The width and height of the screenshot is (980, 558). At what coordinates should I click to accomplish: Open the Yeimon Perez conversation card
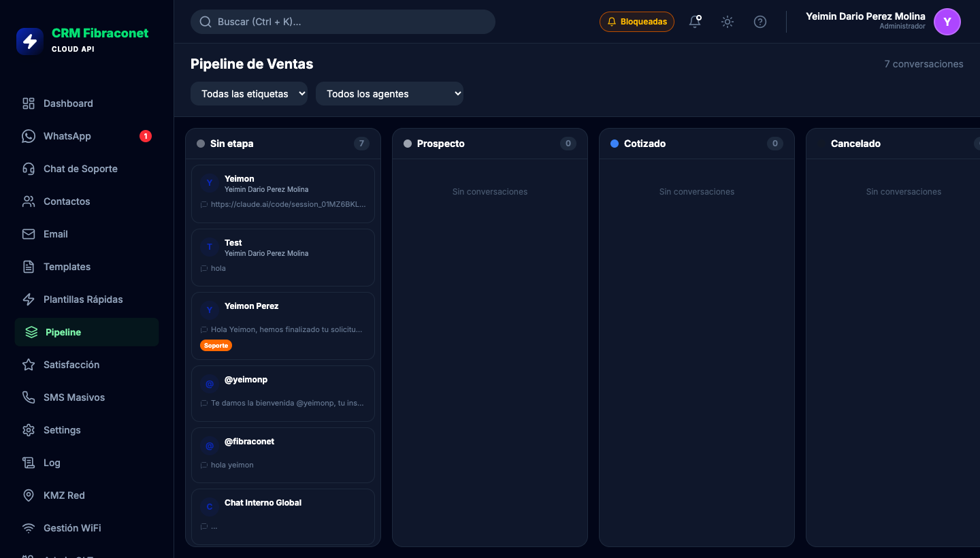click(283, 326)
